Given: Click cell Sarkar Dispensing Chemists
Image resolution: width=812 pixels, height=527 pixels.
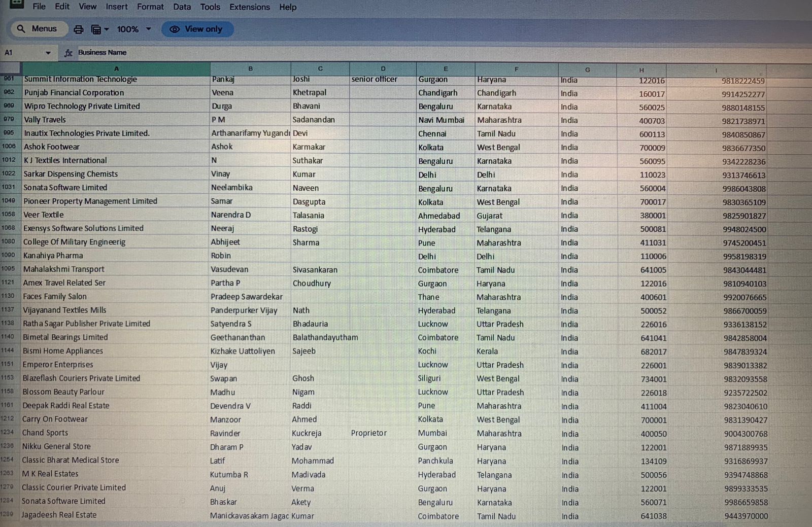Looking at the screenshot, I should pos(71,174).
